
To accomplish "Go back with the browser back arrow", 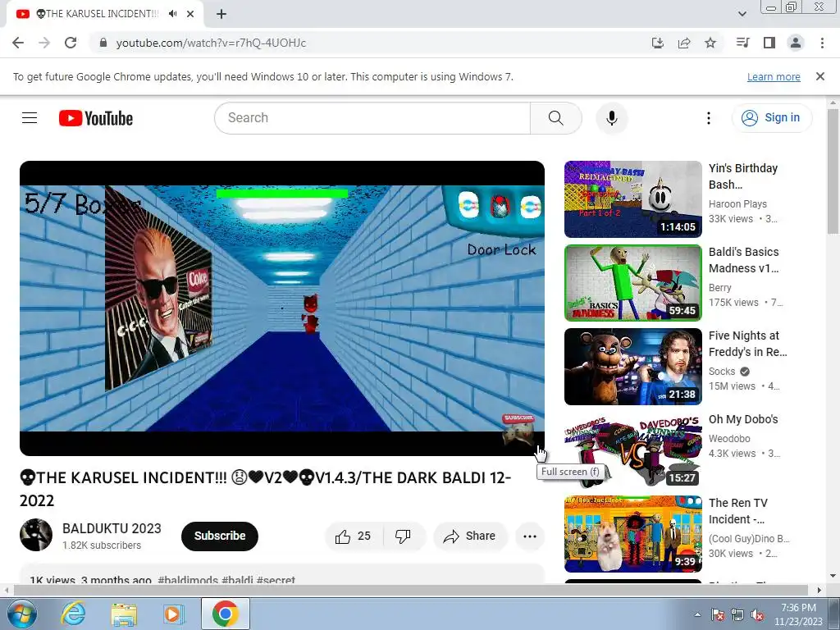I will pos(18,43).
